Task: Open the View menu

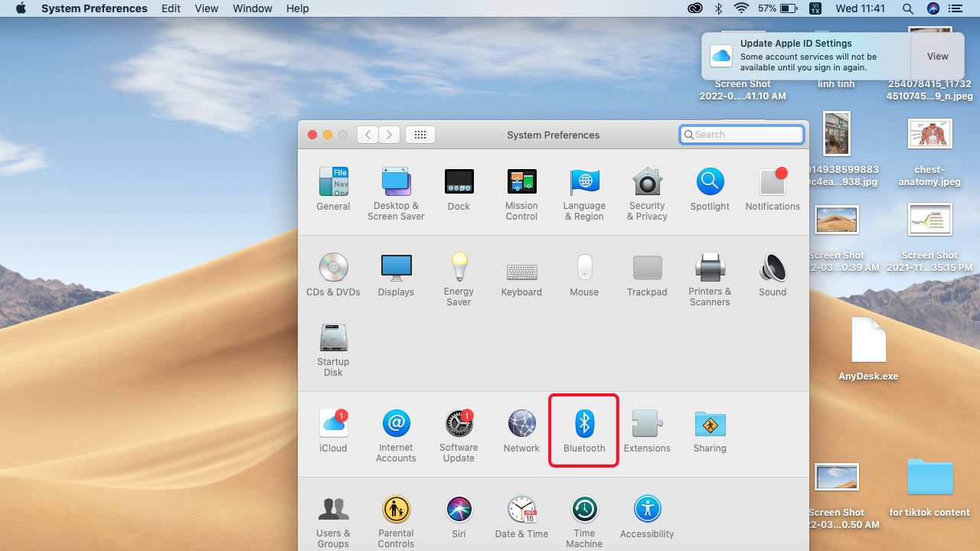Action: tap(207, 8)
